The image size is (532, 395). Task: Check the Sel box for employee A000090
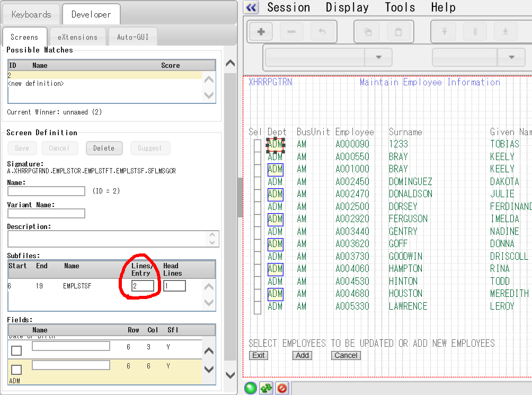tap(258, 144)
